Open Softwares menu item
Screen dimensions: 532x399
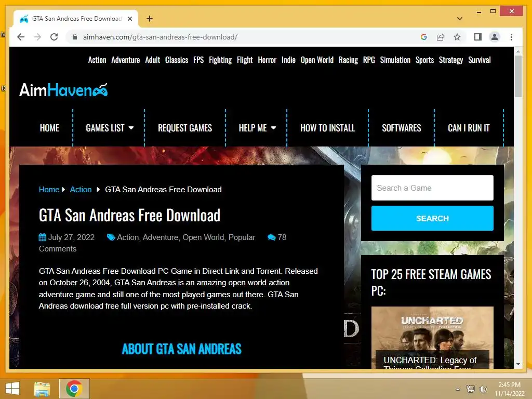click(402, 128)
